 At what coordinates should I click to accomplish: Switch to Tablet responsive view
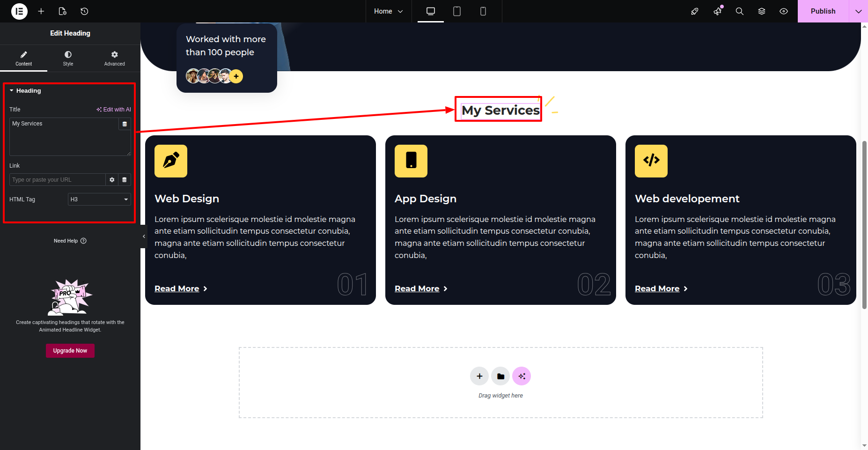coord(457,11)
